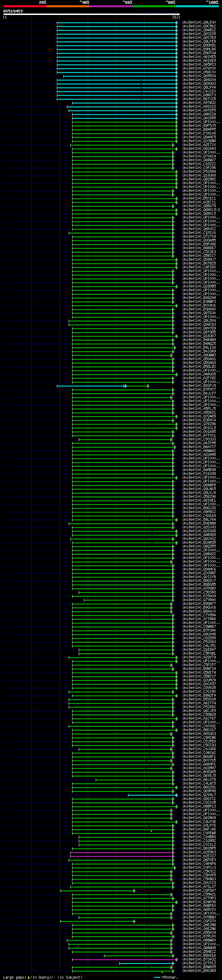Click hit label UniRef100_P24298
This screenshot has width=222, height=980.
tap(199, 473)
